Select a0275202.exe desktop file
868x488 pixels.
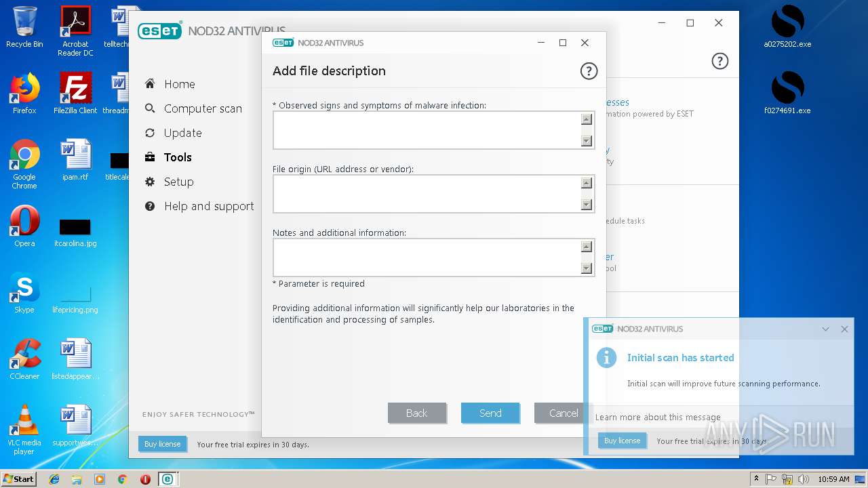[x=787, y=27]
